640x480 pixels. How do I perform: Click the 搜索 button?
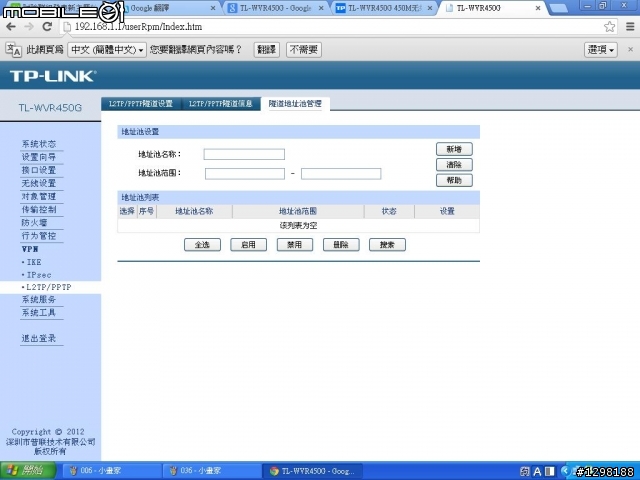(x=387, y=245)
